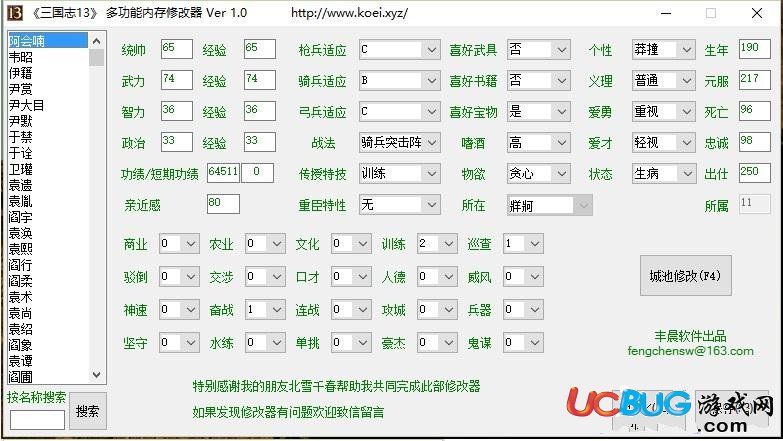Screen dimensions: 783x441
Task: Select 袁谭 in the officer list
Action: pos(48,361)
